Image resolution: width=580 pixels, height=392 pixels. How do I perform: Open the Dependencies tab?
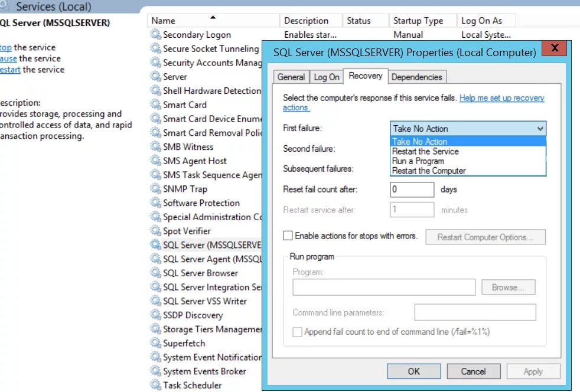coord(417,77)
